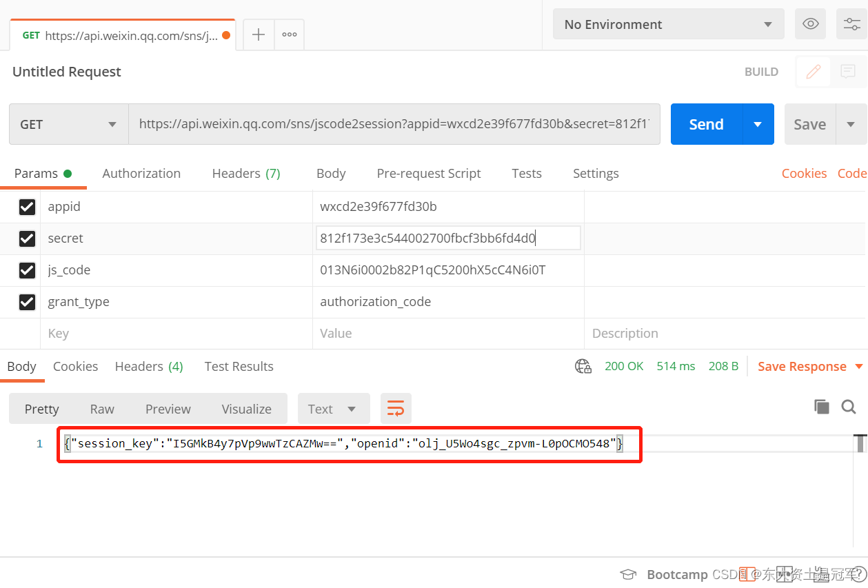This screenshot has height=588, width=868.
Task: Open the Test Results tab
Action: tap(239, 366)
